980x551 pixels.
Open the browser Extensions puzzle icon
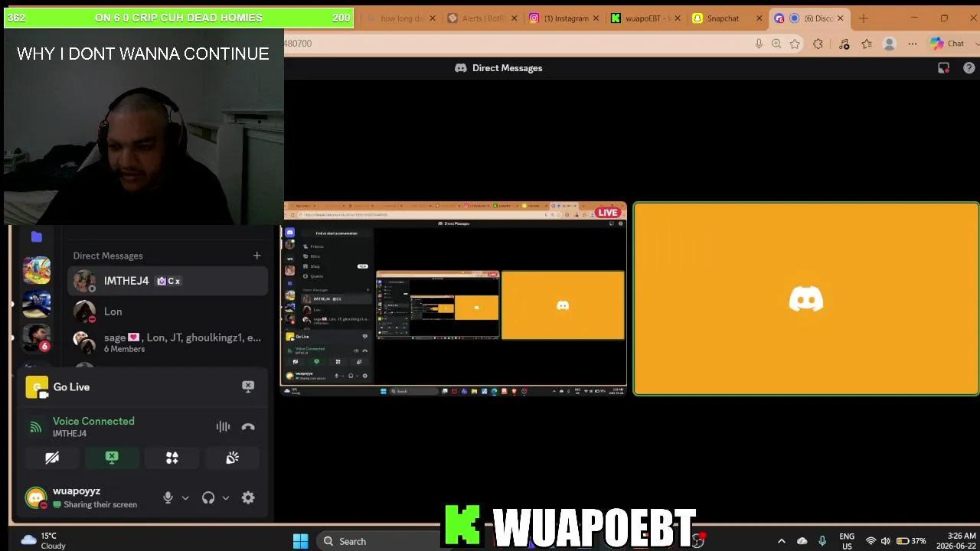point(818,44)
